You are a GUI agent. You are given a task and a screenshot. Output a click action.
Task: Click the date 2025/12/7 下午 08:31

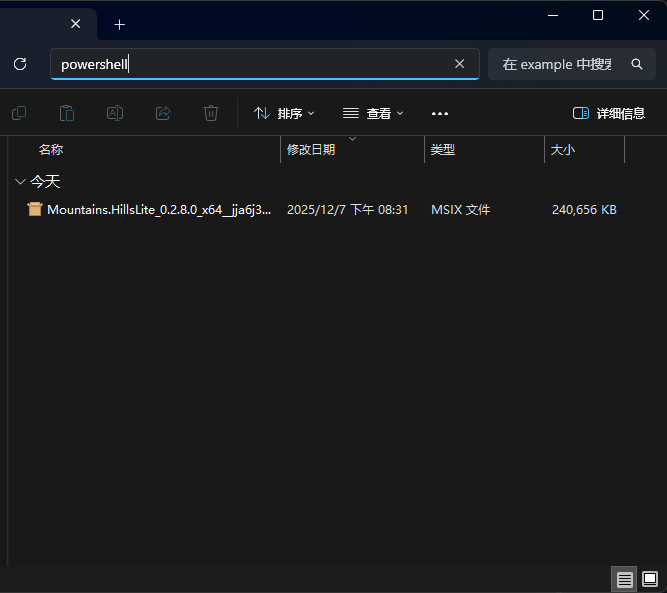click(x=348, y=210)
